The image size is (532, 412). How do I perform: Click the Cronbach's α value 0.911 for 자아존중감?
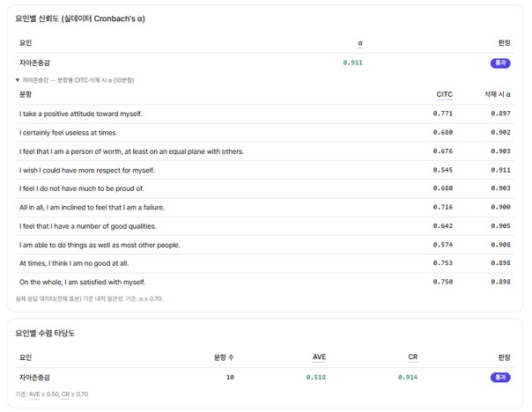352,63
